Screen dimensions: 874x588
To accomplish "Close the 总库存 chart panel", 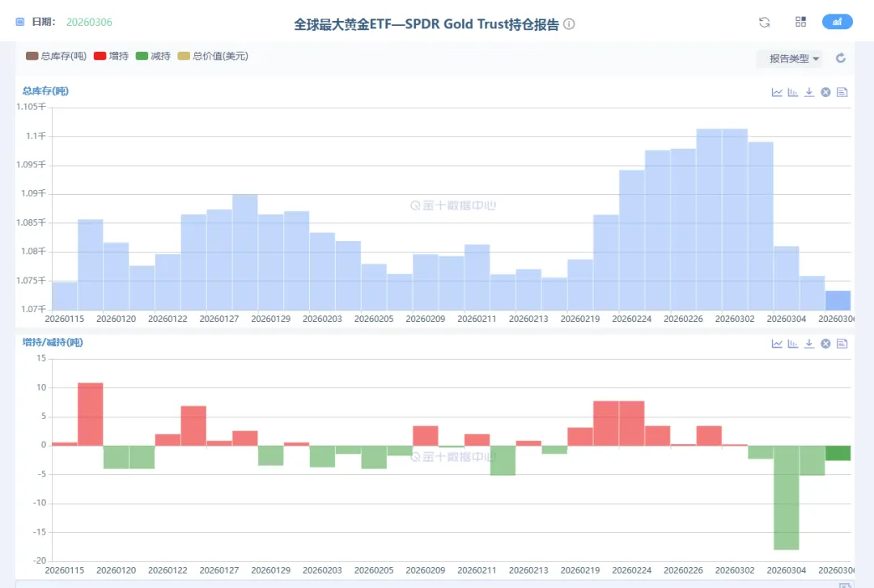I will pyautogui.click(x=825, y=92).
